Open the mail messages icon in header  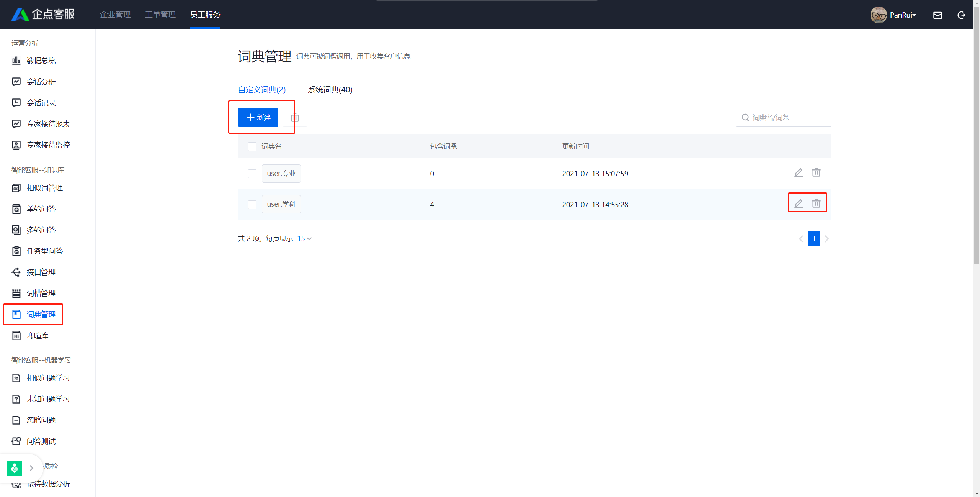pyautogui.click(x=938, y=15)
